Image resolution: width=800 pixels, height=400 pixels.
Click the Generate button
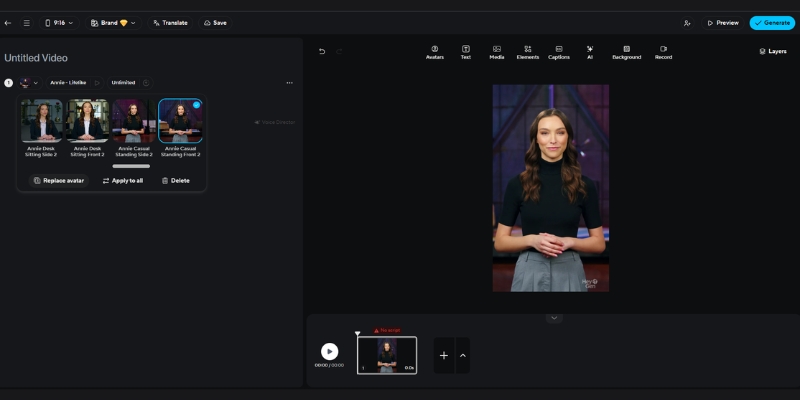tap(772, 23)
